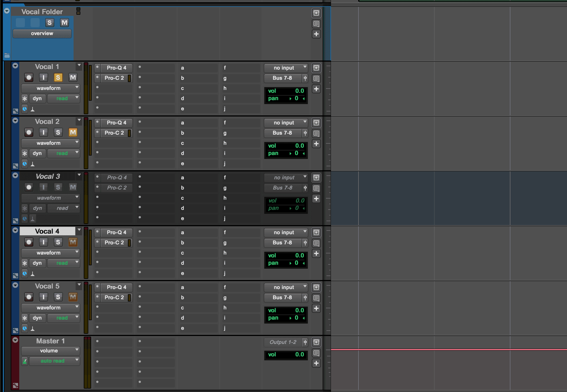Click Elastic Audio clock icon on Vocal 5
The image size is (567, 392).
point(25,328)
